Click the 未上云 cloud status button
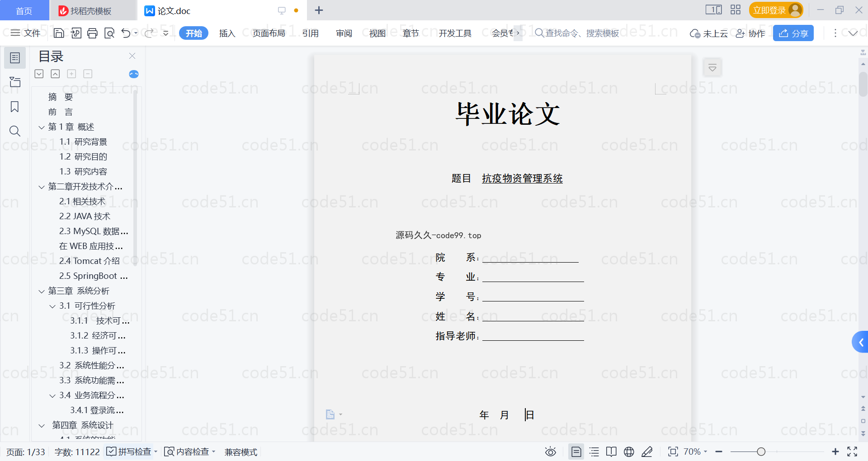The height and width of the screenshot is (461, 868). (709, 33)
